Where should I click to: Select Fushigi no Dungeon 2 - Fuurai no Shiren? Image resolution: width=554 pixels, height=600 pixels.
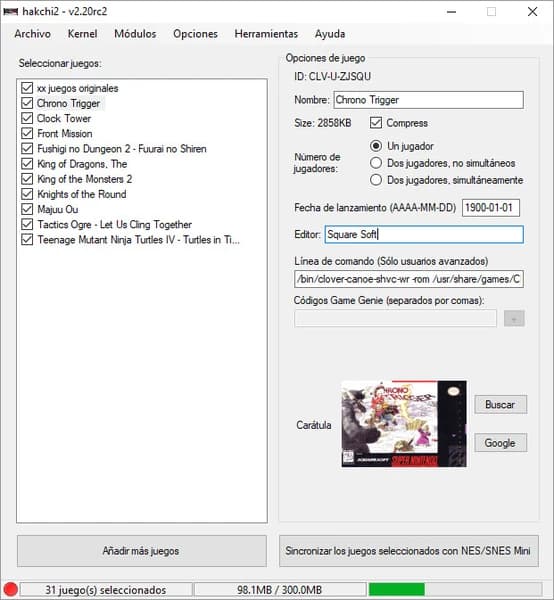tap(122, 148)
